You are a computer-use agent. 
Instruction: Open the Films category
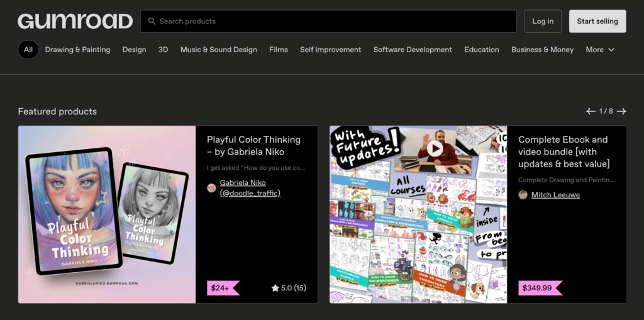coord(279,50)
